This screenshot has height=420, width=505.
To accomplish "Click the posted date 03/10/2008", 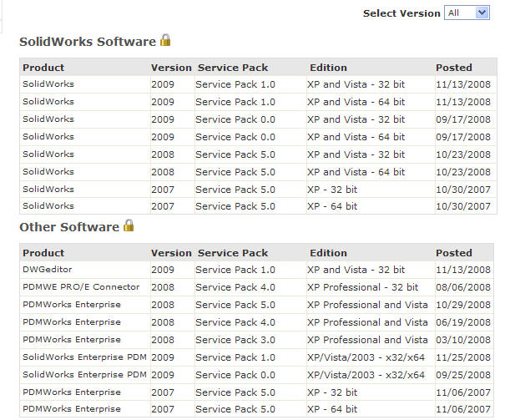I will [x=463, y=340].
